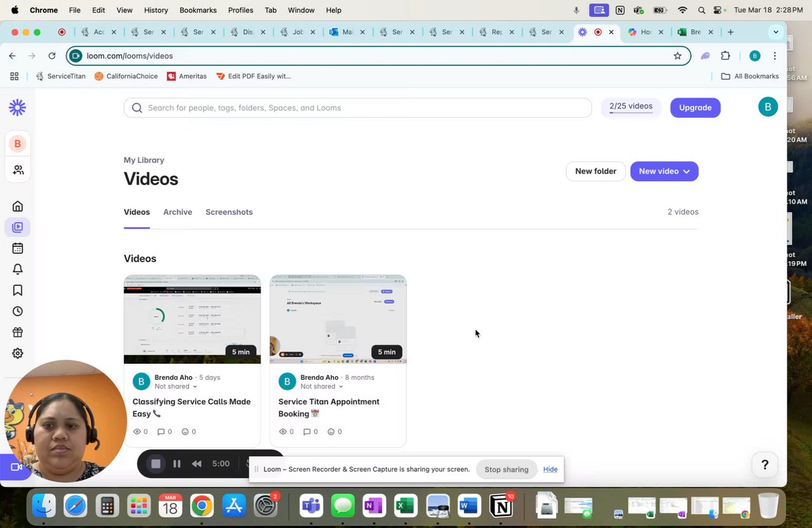Open Finder from the Dock

click(x=44, y=506)
